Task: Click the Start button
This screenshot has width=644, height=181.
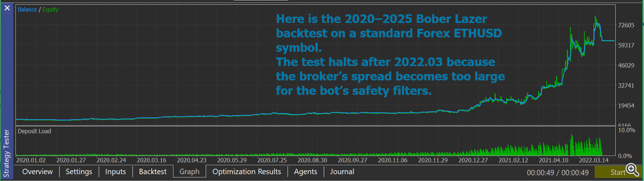Action: pos(618,172)
